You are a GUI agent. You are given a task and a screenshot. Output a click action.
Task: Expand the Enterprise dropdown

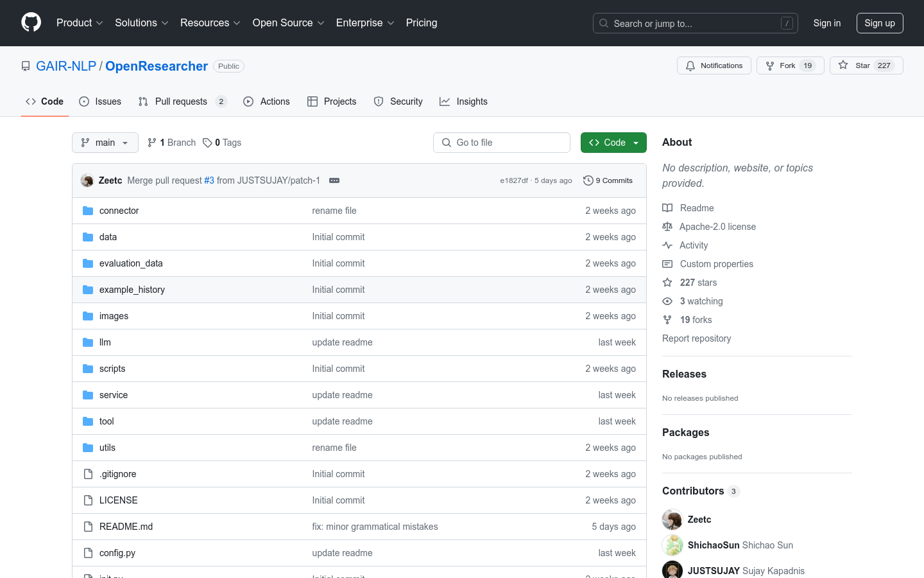(365, 22)
